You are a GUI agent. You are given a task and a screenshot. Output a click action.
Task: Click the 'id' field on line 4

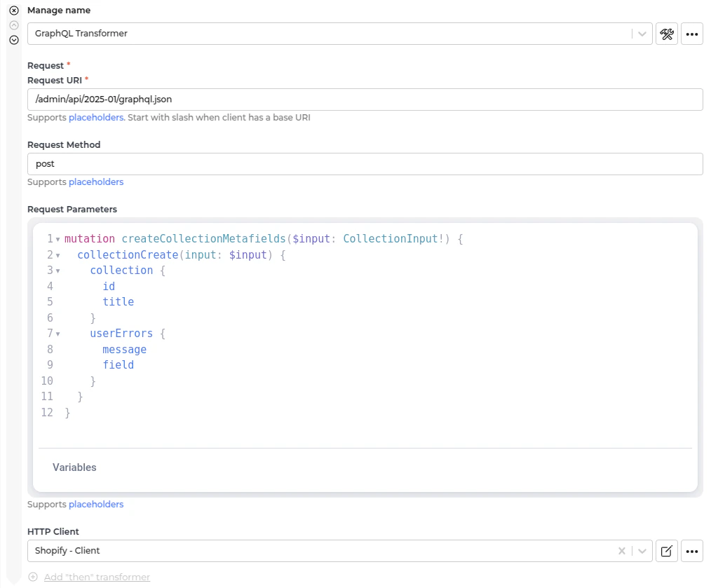(109, 287)
